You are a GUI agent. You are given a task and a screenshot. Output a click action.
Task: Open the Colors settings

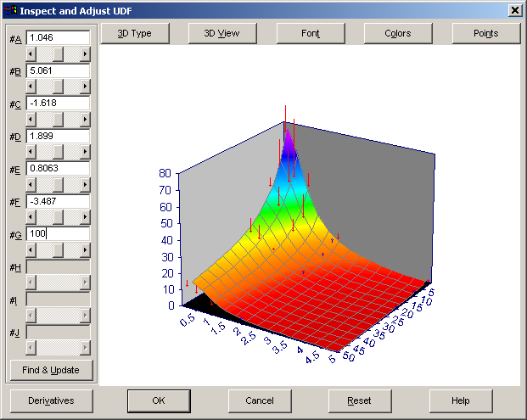pos(398,33)
